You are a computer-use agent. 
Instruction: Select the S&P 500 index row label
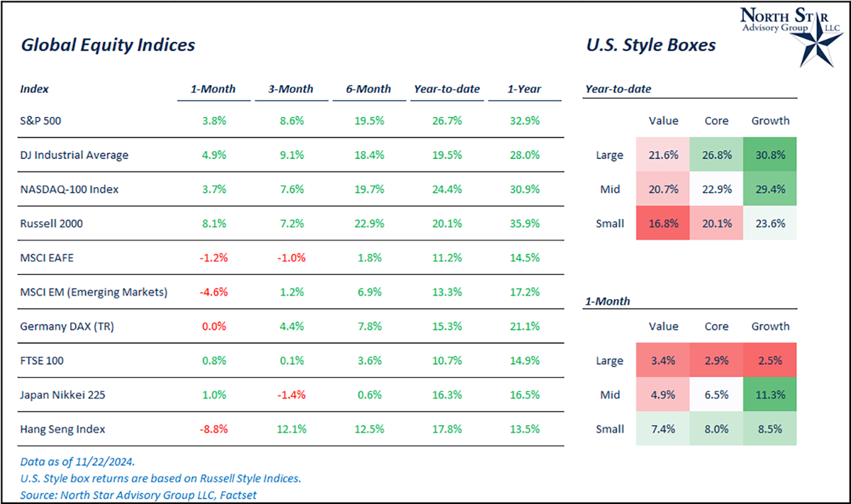(41, 121)
